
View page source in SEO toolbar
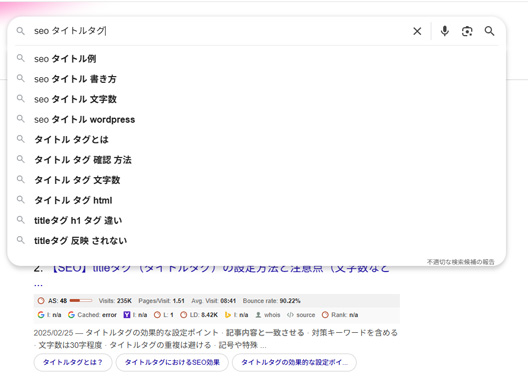(301, 315)
